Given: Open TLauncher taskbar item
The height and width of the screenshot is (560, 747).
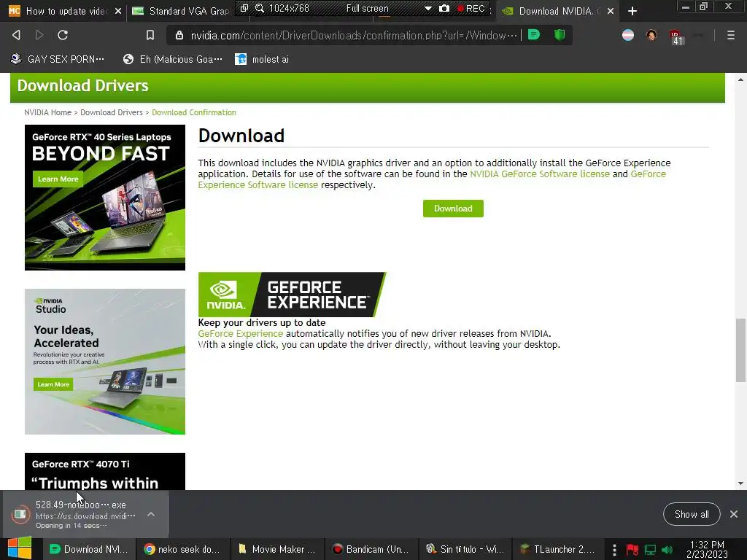Looking at the screenshot, I should (x=558, y=549).
